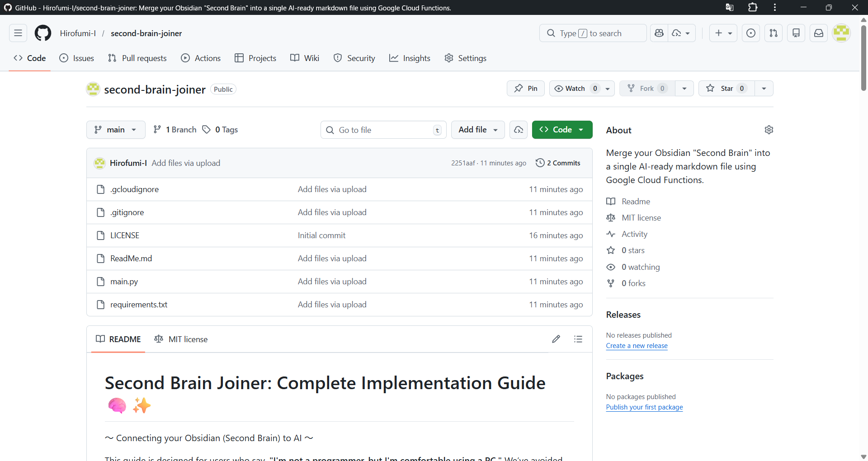The image size is (868, 461).
Task: Open the Add file dropdown
Action: [478, 130]
